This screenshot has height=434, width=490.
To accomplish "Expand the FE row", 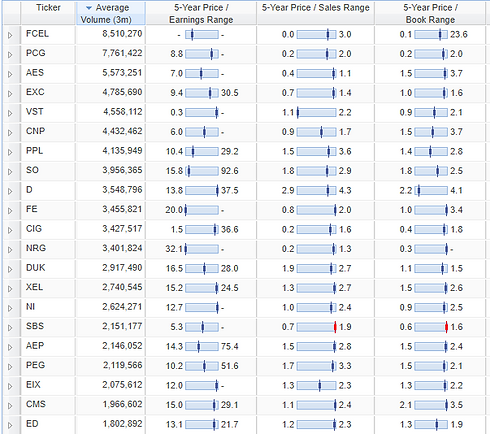I will 10,210.
